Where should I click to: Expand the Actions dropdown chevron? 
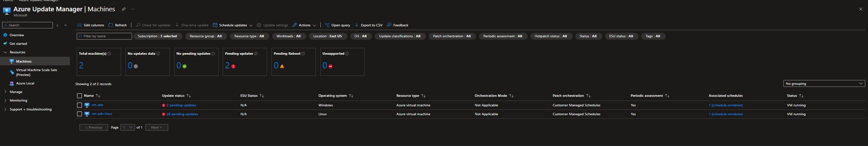[x=314, y=25]
